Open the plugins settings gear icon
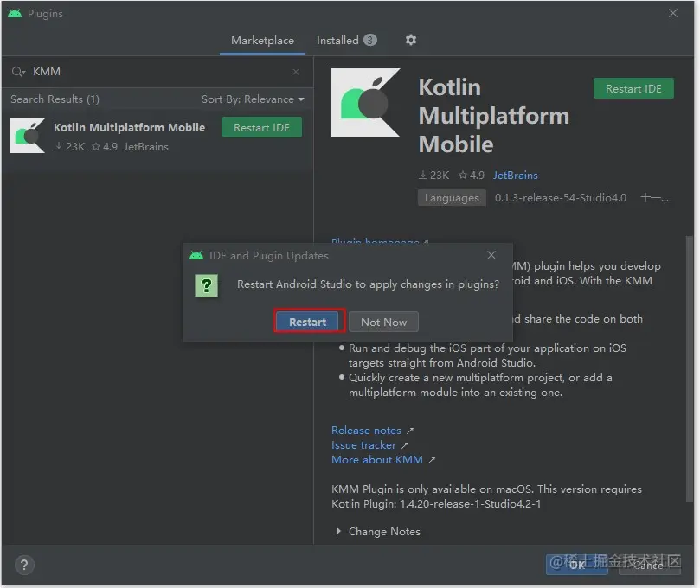Image resolution: width=700 pixels, height=588 pixels. [411, 40]
